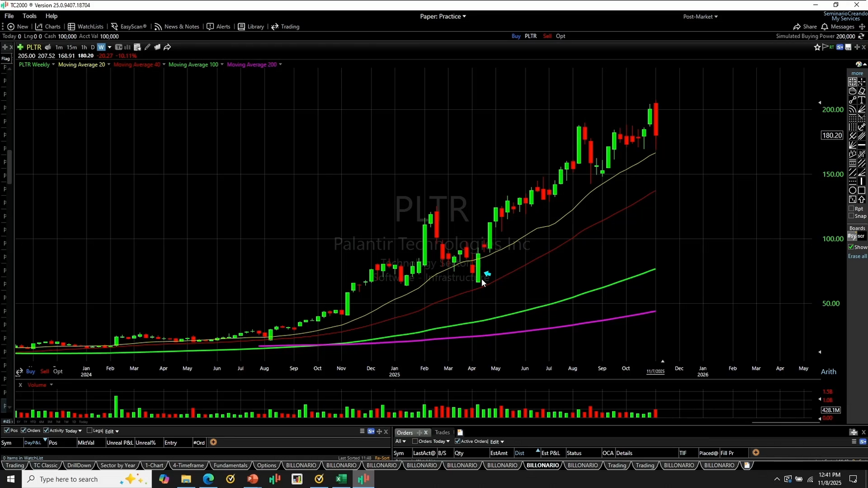The height and width of the screenshot is (488, 868).
Task: Open EasyScan from the main toolbar
Action: pos(128,26)
